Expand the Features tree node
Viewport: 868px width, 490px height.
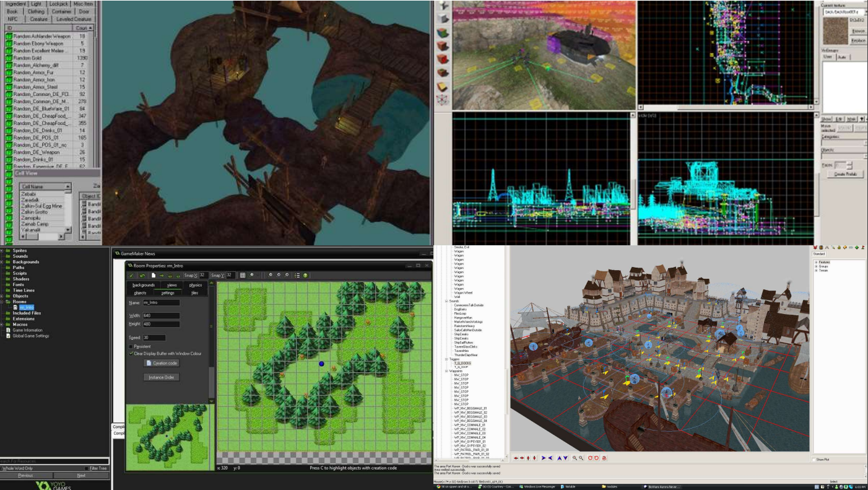[816, 262]
